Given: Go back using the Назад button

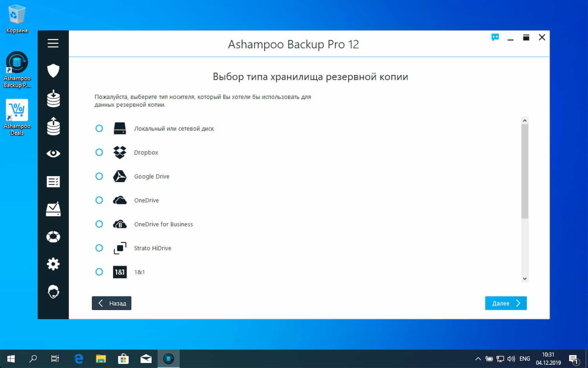Looking at the screenshot, I should tap(111, 303).
